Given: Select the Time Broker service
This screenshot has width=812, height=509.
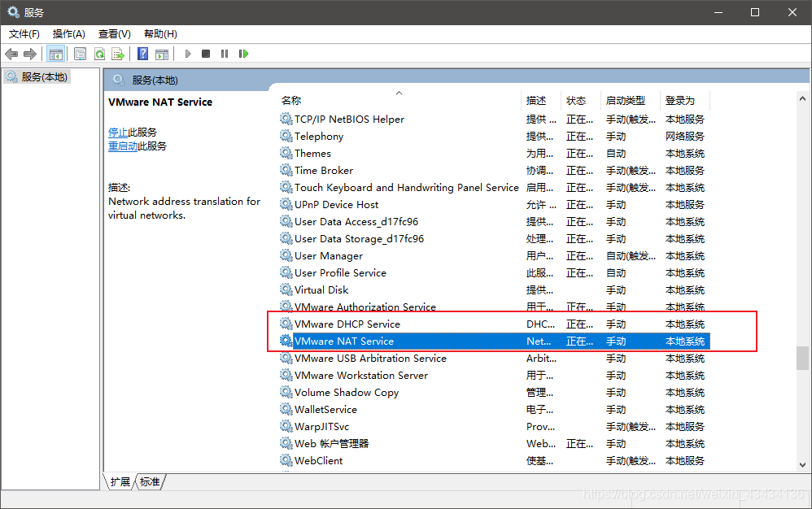Looking at the screenshot, I should pyautogui.click(x=495, y=171).
